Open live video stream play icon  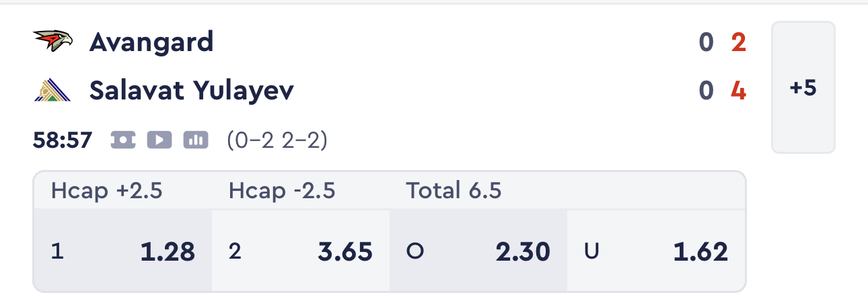[x=159, y=140]
